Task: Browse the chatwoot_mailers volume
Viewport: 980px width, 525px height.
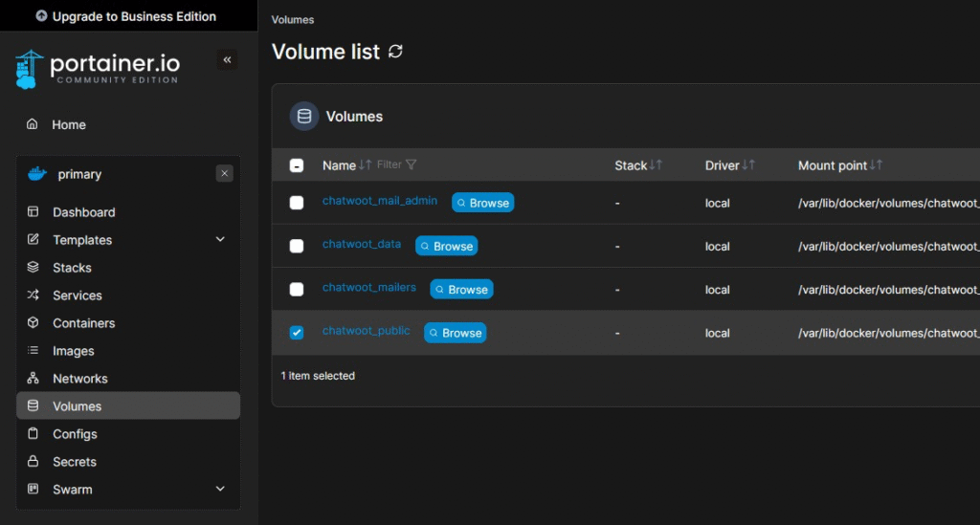Action: 461,289
